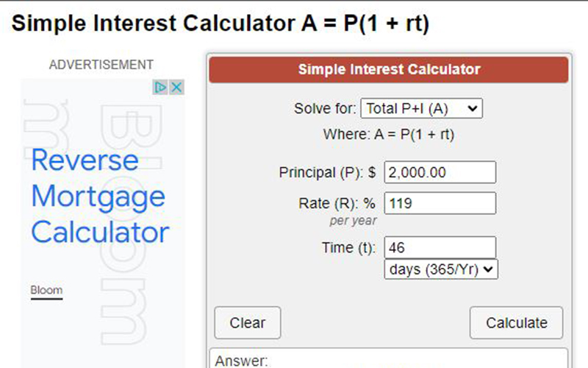Open the Solve for dropdown
This screenshot has width=588, height=368.
click(x=421, y=108)
